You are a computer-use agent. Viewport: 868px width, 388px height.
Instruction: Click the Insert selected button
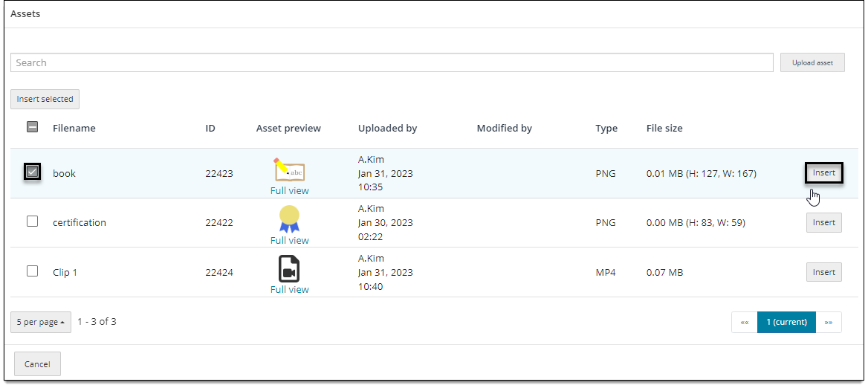pos(45,99)
